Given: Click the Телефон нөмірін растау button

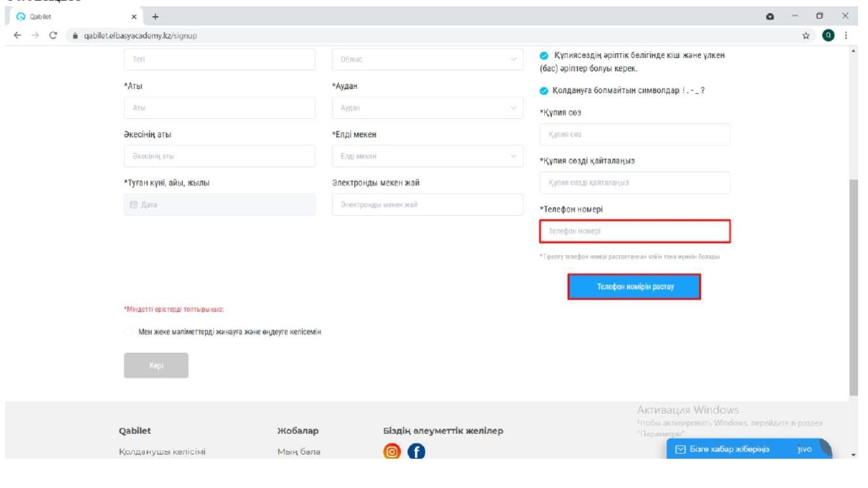Looking at the screenshot, I should click(634, 287).
